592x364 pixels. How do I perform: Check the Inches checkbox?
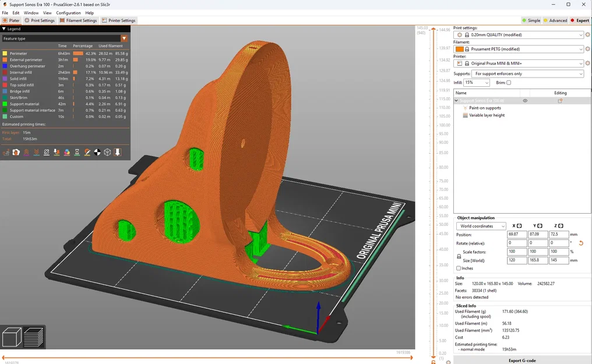tap(459, 268)
